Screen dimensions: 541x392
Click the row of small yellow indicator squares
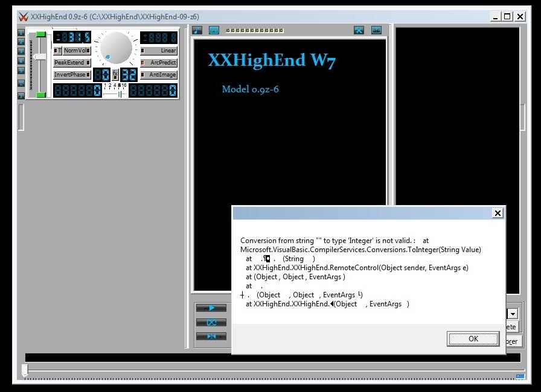pos(255,30)
